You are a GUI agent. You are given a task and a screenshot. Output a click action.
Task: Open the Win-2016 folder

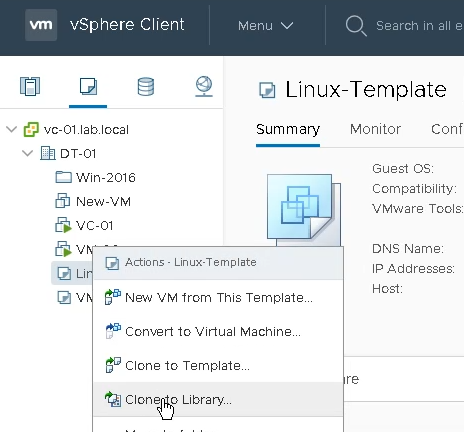[x=106, y=178]
